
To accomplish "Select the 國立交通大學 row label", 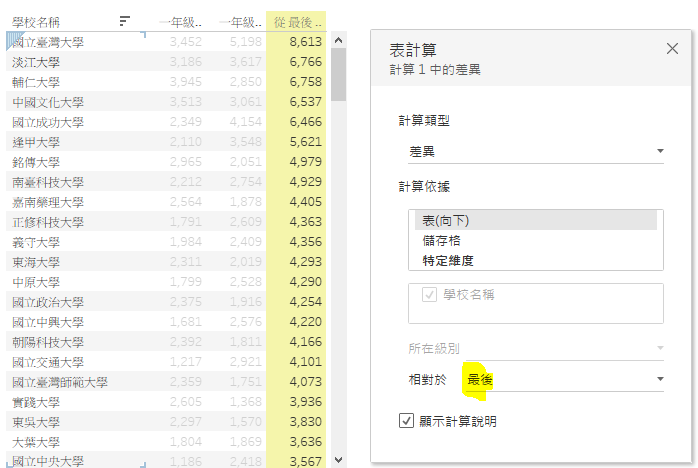I will 48,362.
